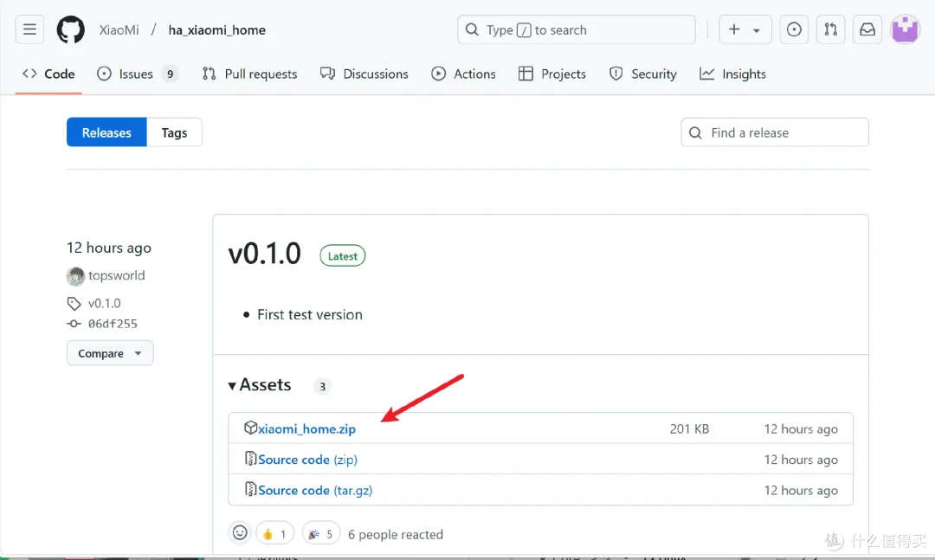Image resolution: width=935 pixels, height=560 pixels.
Task: Switch to the Actions tab
Action: coord(464,74)
